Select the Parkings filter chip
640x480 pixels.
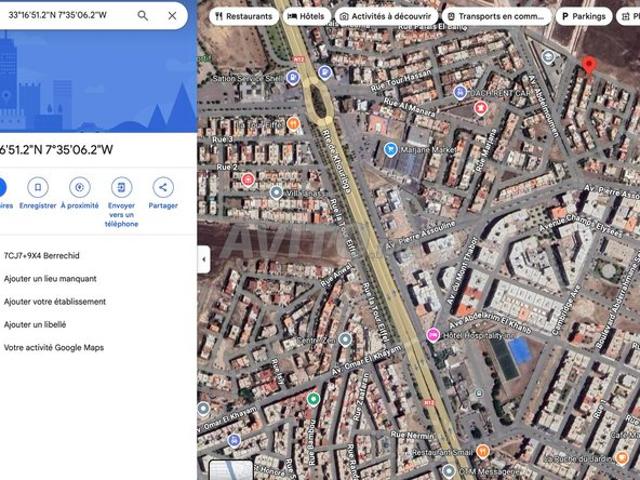(584, 17)
